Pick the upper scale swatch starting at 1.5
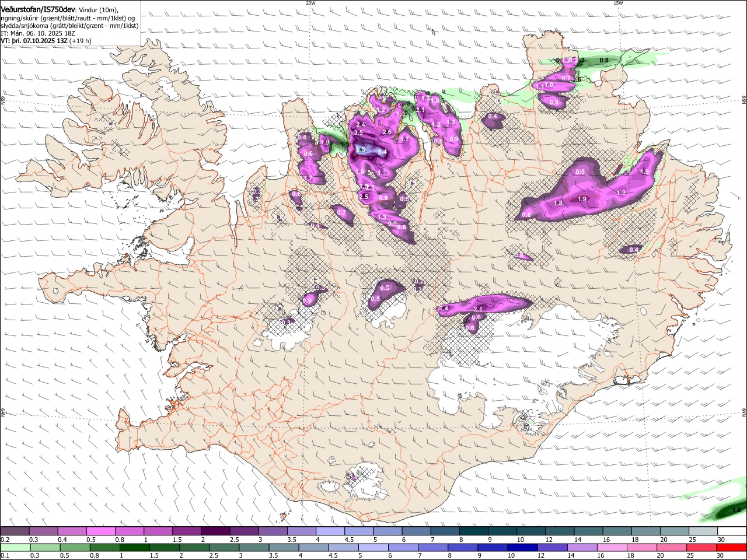 coord(187,531)
